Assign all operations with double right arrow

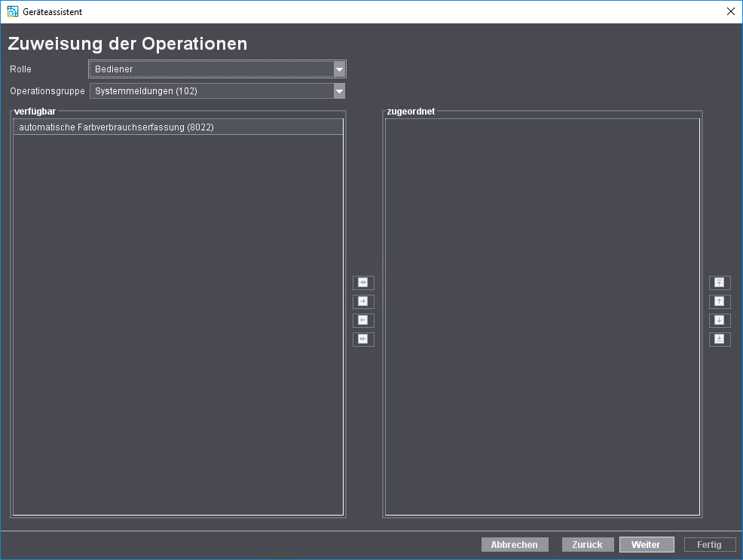(363, 283)
